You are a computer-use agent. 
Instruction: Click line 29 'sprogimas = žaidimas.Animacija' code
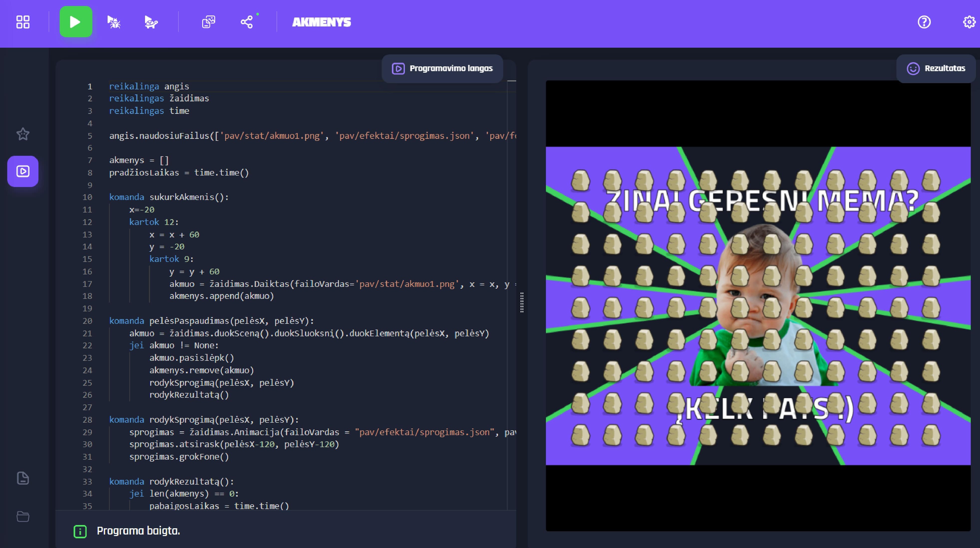pos(322,432)
